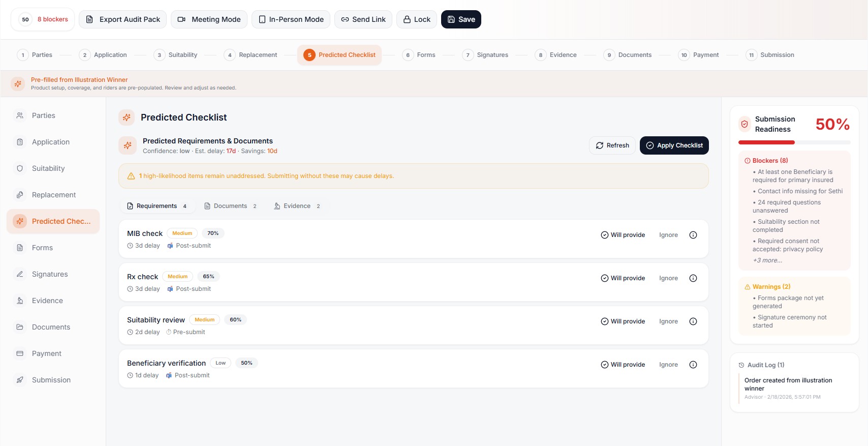The height and width of the screenshot is (446, 868).
Task: Set Suitability review to Ignore
Action: [668, 321]
